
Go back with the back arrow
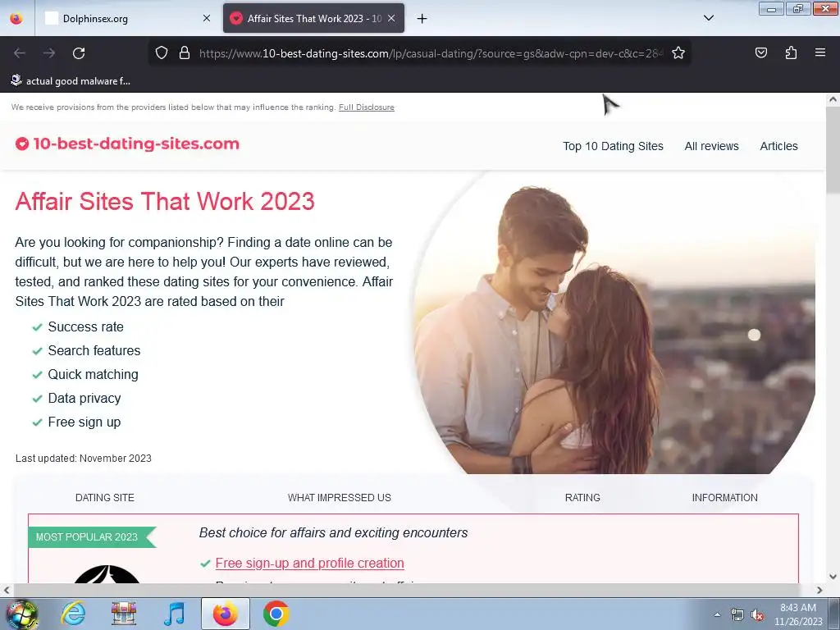[20, 53]
